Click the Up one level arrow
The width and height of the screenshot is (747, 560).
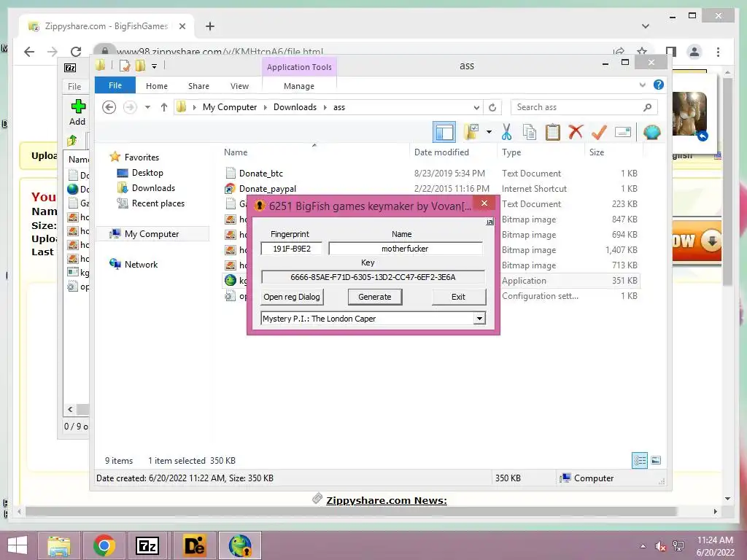click(164, 107)
